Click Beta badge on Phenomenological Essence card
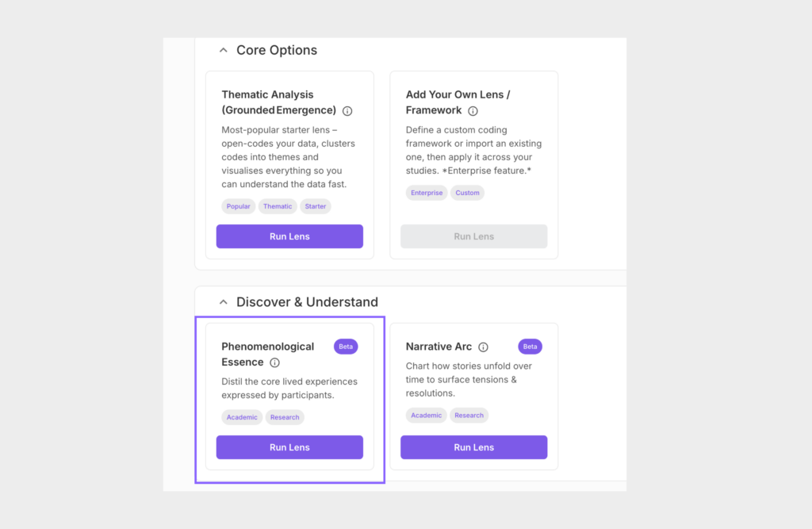The image size is (812, 529). coord(346,347)
